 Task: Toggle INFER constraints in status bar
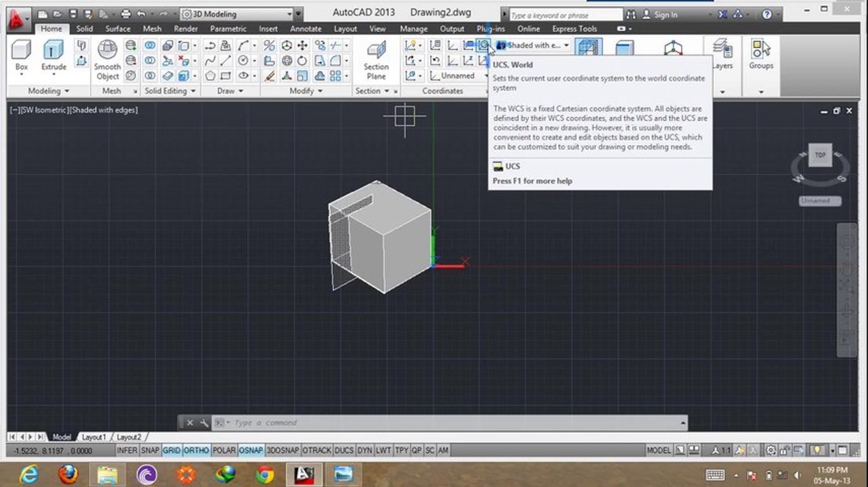tap(127, 450)
